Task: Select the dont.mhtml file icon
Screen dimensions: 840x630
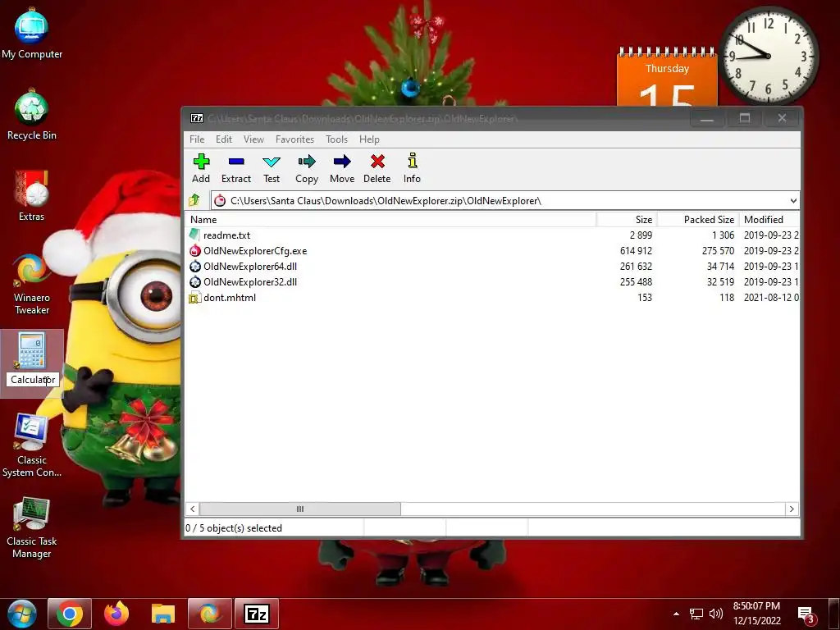Action: [x=194, y=297]
